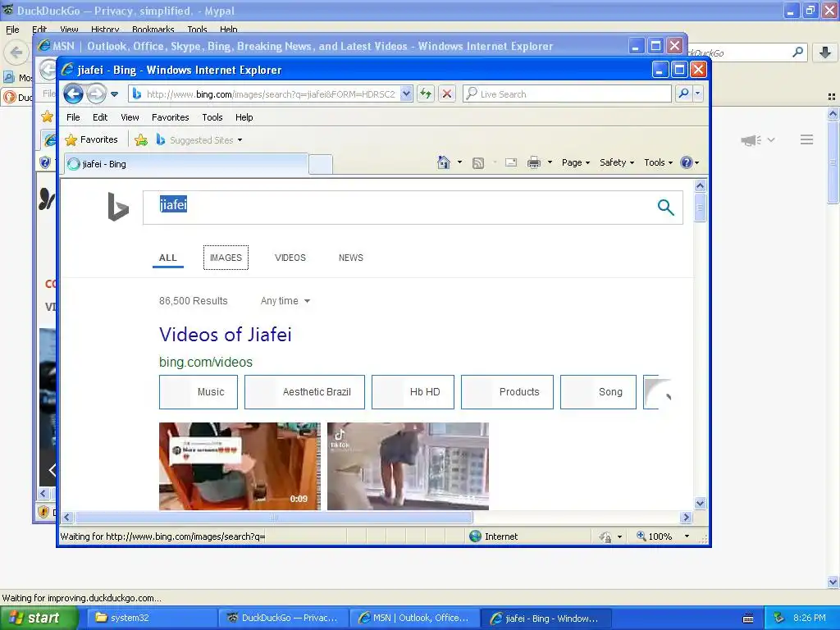
Task: Click the page scroll down arrow in IE
Action: click(700, 503)
